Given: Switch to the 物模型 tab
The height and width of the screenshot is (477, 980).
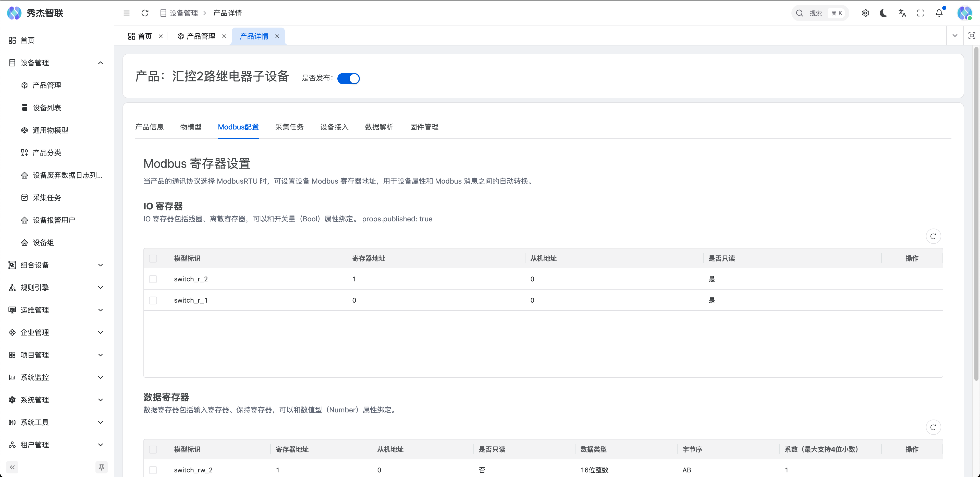Looking at the screenshot, I should coord(191,127).
